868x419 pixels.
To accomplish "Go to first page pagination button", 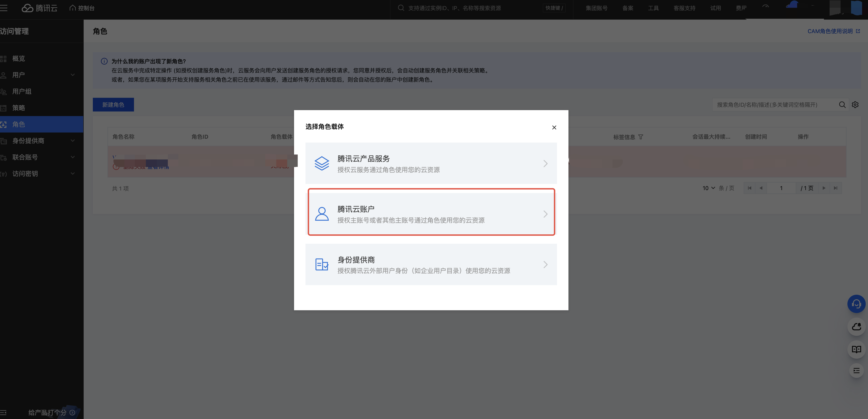I will coord(749,188).
